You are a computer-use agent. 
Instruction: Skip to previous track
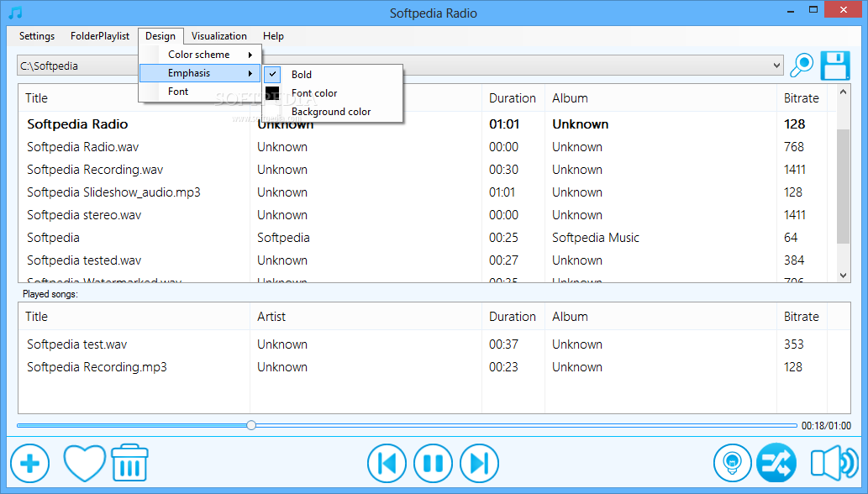[x=387, y=463]
